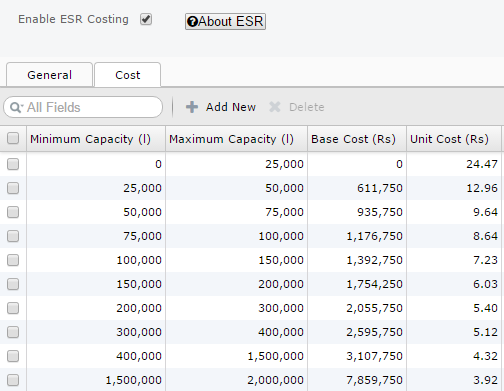Click the Delete button in toolbar

[x=297, y=107]
